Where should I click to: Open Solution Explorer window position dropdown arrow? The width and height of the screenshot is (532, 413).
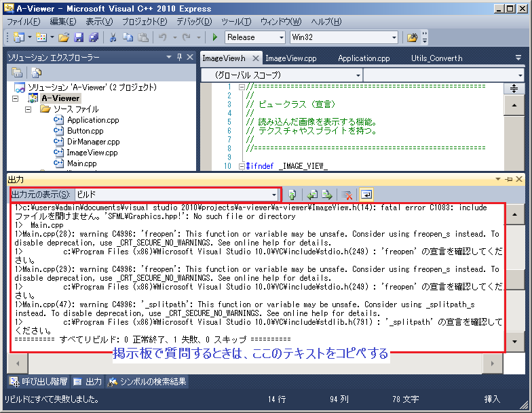[168, 57]
